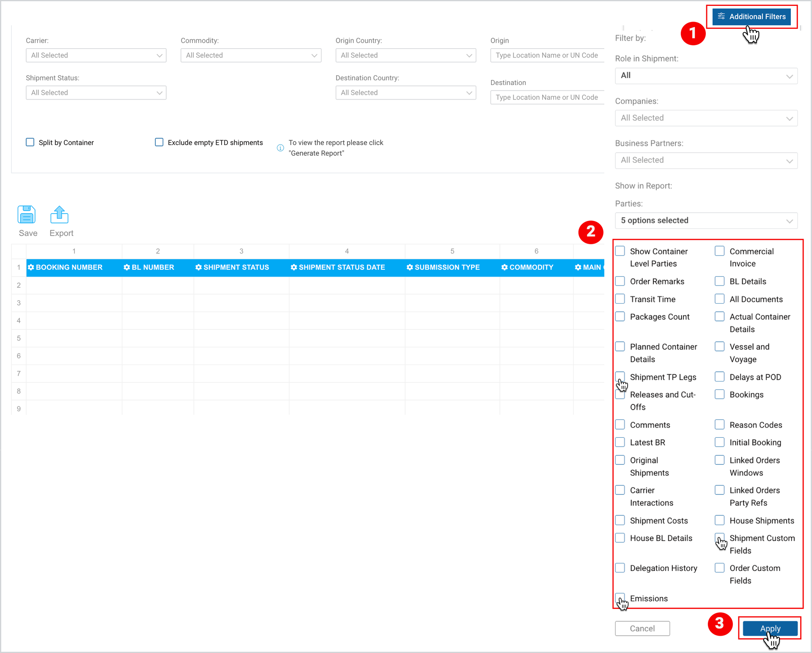Click the Apply button

pos(770,628)
